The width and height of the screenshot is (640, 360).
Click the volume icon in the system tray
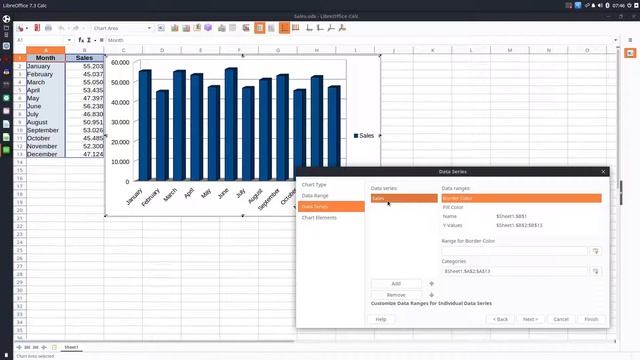pos(600,5)
